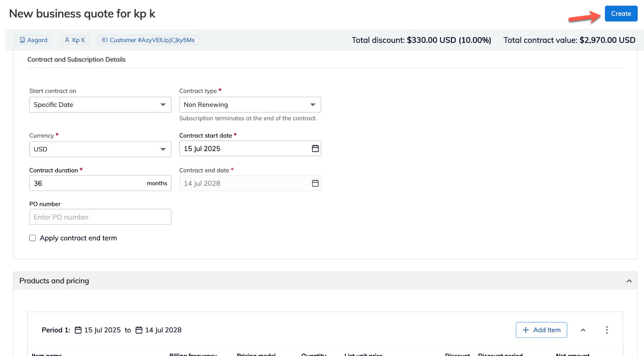Open the Kp K customer tag
Screen dimensions: 644x356
click(x=75, y=40)
